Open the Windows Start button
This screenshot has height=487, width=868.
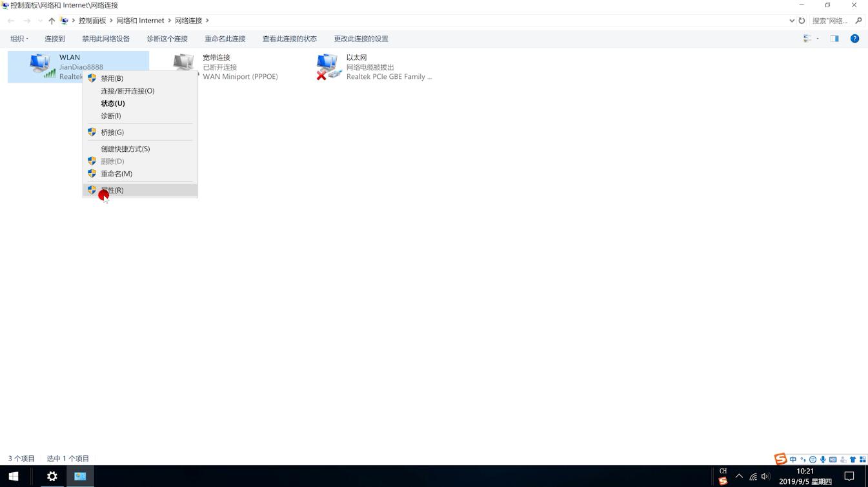coord(13,477)
